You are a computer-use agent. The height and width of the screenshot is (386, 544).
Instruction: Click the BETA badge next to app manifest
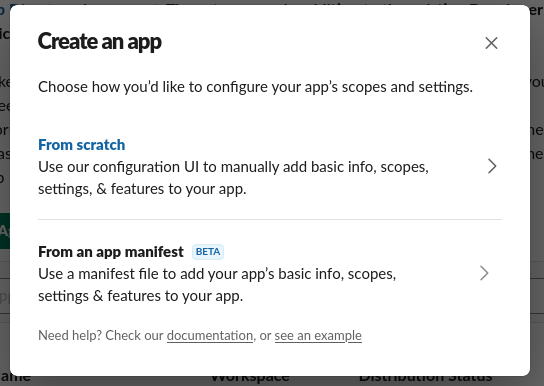tap(208, 252)
